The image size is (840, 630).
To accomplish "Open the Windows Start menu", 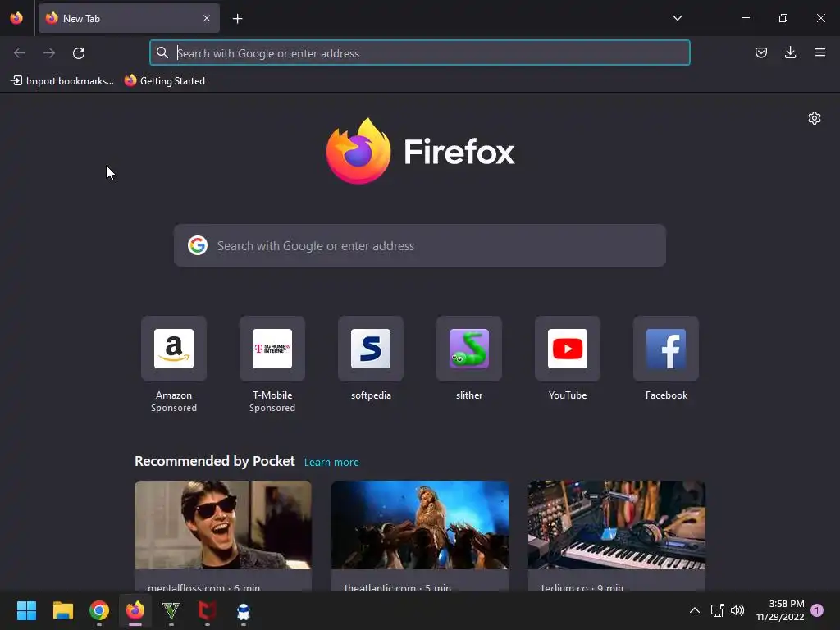I will pyautogui.click(x=26, y=610).
